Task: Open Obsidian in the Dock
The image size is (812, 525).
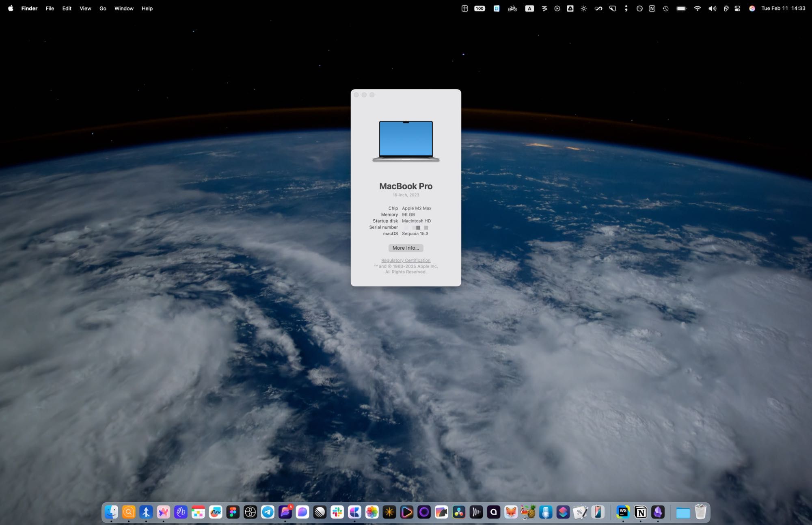Action: coord(658,512)
